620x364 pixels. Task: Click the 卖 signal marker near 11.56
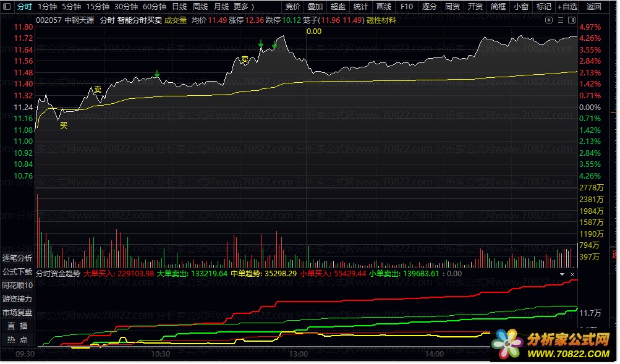tap(245, 60)
